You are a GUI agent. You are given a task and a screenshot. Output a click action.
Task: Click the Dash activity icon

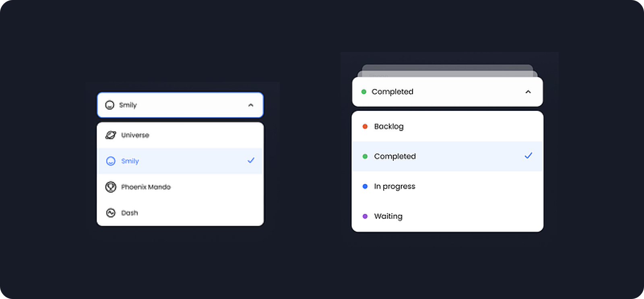point(111,213)
